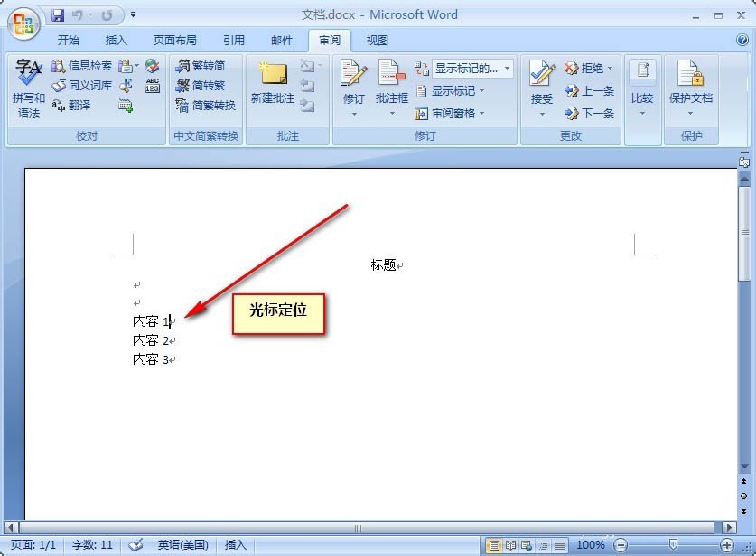Switch to the 视图 tab
This screenshot has width=756, height=556.
tap(378, 41)
